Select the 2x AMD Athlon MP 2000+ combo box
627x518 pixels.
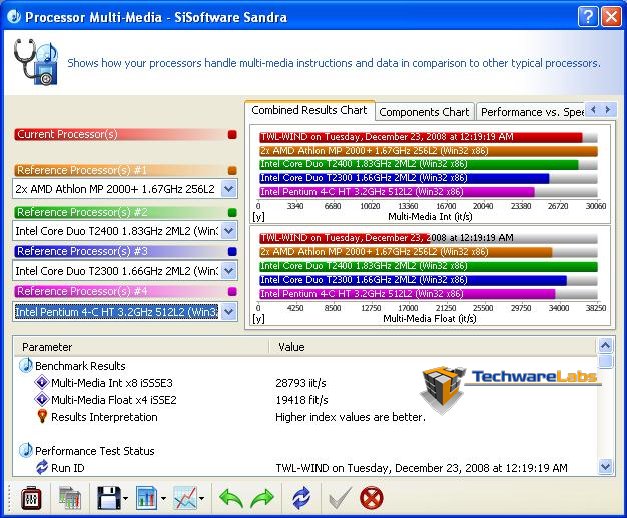[124, 189]
